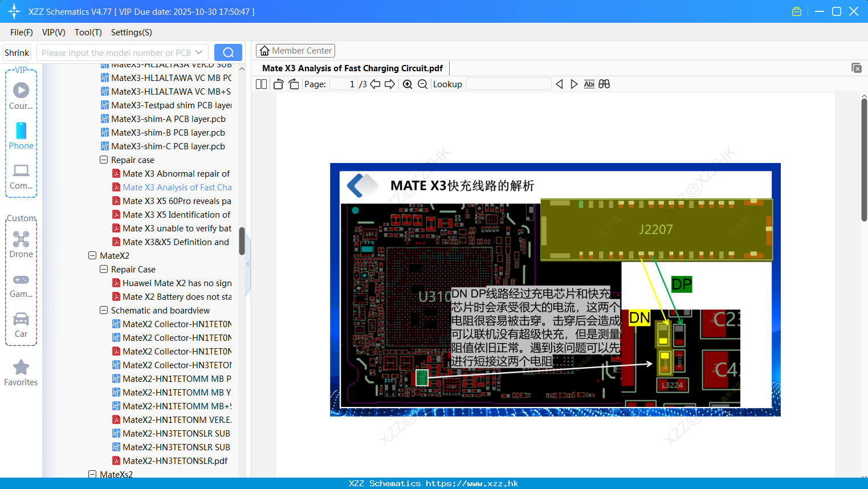The width and height of the screenshot is (868, 489).
Task: Open the Game console category
Action: 21,286
